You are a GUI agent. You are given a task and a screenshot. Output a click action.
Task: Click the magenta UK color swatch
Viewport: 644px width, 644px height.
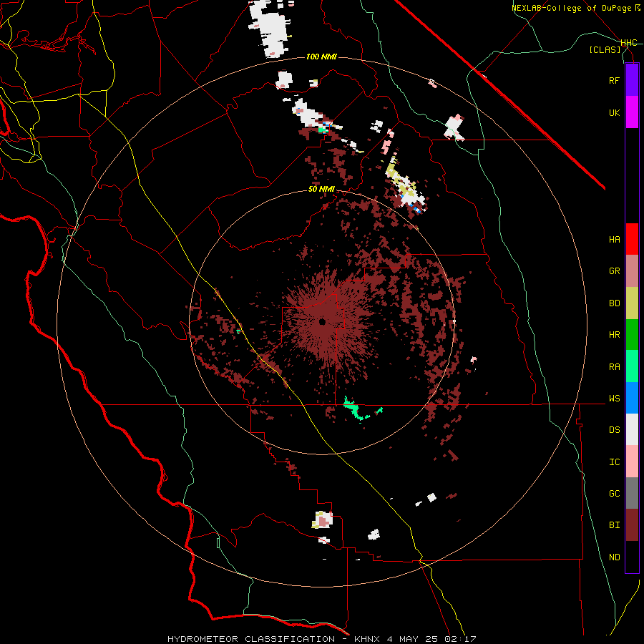click(x=632, y=112)
